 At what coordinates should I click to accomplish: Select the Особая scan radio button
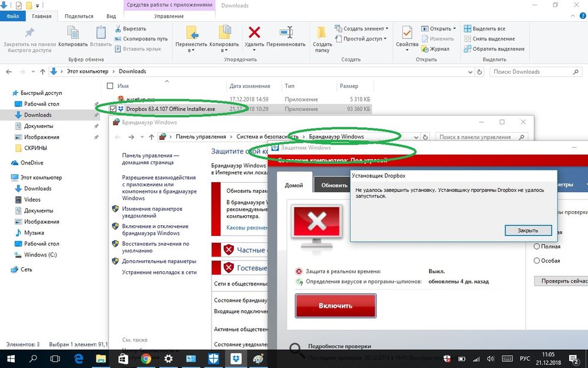[537, 261]
